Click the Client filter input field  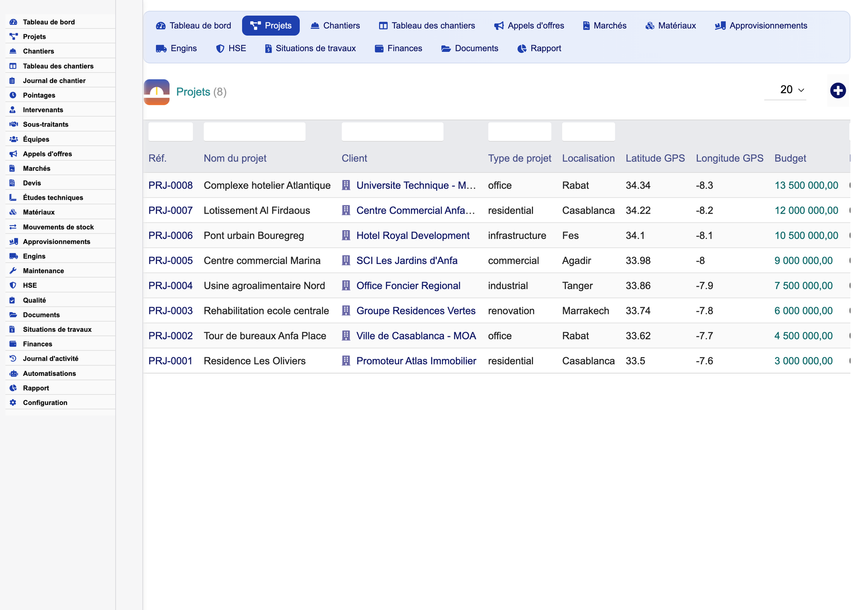(393, 132)
